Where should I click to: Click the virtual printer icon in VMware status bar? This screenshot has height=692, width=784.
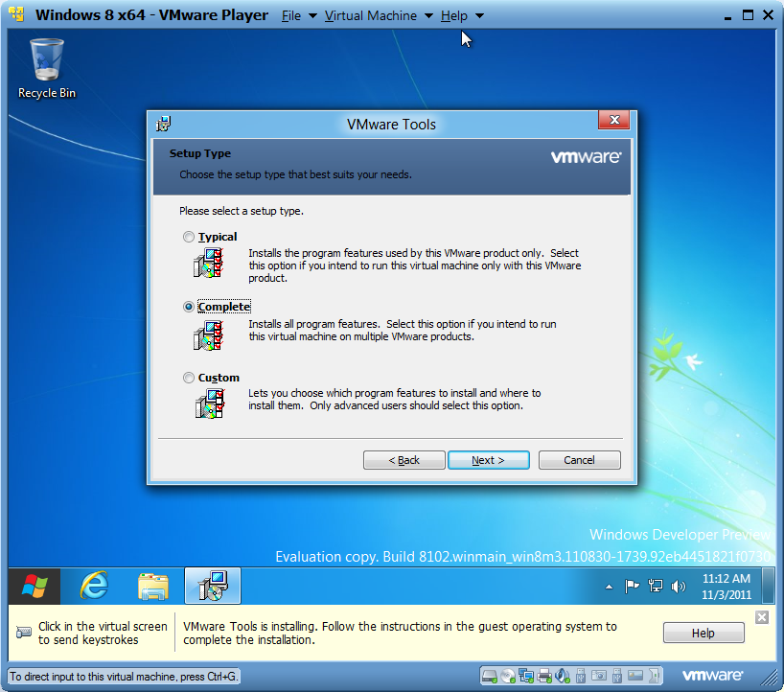point(544,676)
